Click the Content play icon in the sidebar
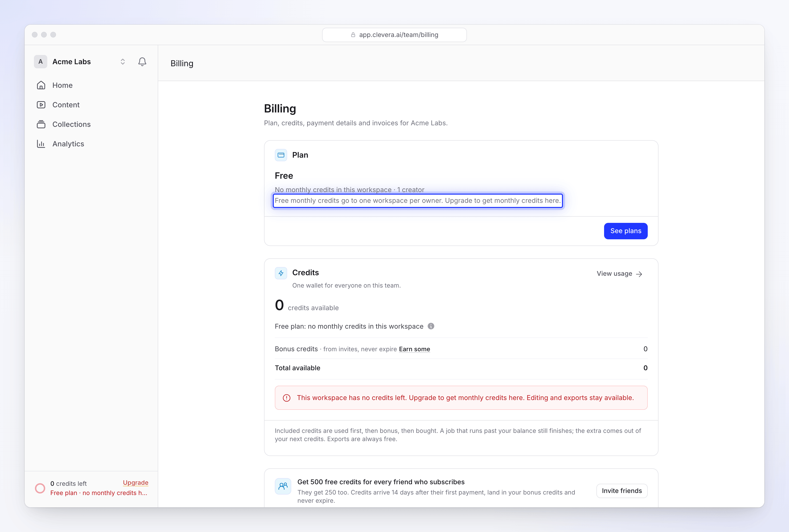Image resolution: width=789 pixels, height=532 pixels. [x=41, y=104]
